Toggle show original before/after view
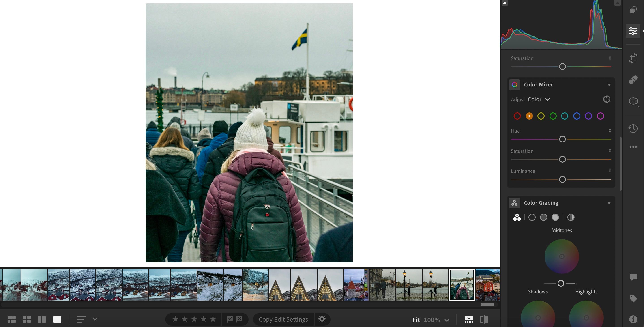Viewport: 644px width, 327px height. (484, 319)
